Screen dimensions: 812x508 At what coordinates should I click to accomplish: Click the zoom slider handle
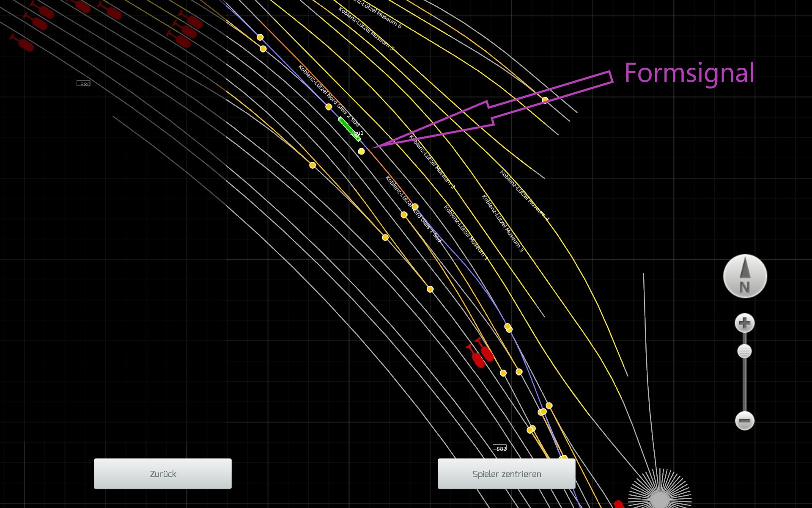pos(744,351)
